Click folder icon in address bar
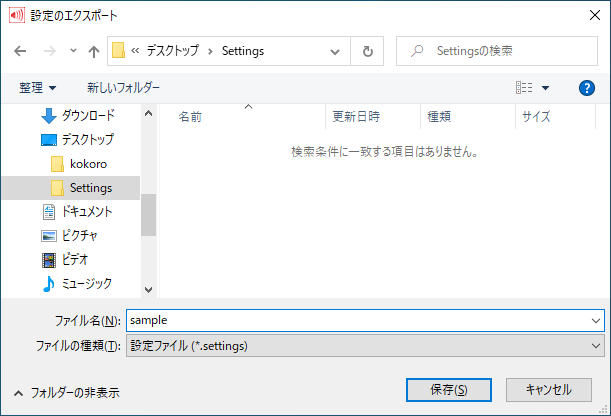The image size is (611, 416). pyautogui.click(x=118, y=51)
